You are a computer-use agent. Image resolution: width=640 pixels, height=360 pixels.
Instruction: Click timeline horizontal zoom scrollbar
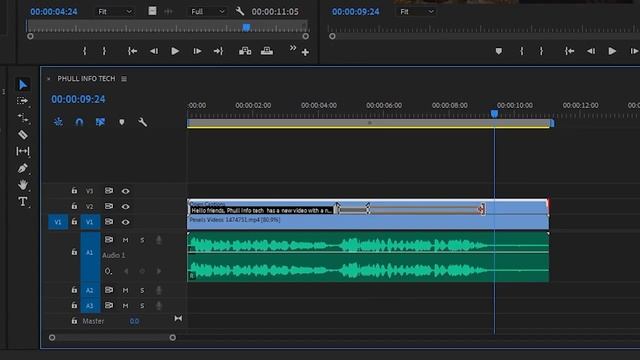(112, 338)
